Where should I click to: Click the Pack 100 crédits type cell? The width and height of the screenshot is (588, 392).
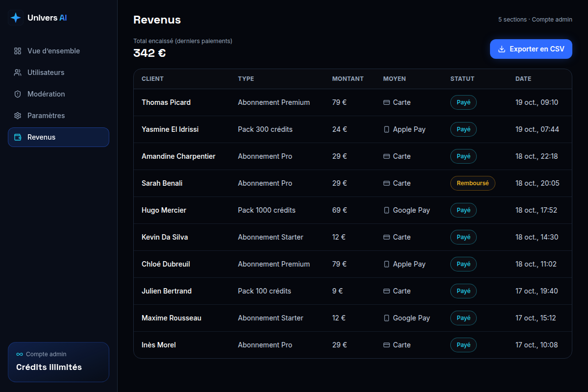(265, 291)
